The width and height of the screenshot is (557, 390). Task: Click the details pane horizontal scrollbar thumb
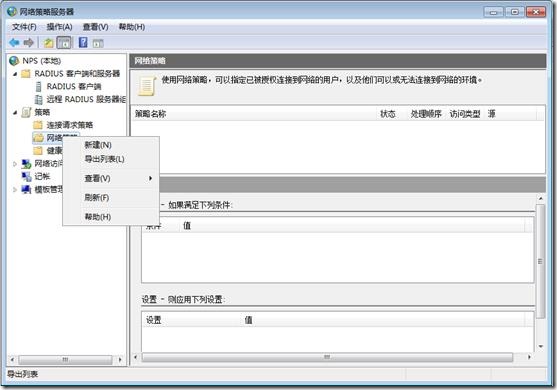tap(327, 357)
